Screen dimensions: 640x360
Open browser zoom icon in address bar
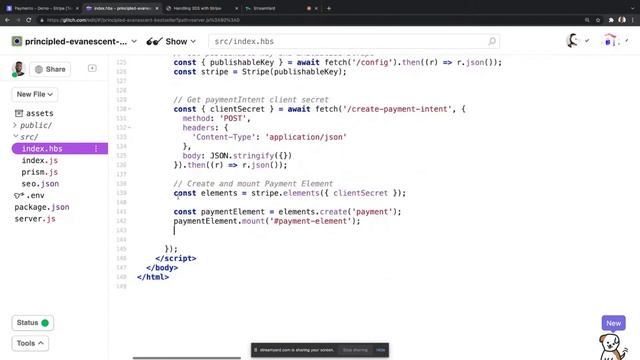(x=587, y=20)
